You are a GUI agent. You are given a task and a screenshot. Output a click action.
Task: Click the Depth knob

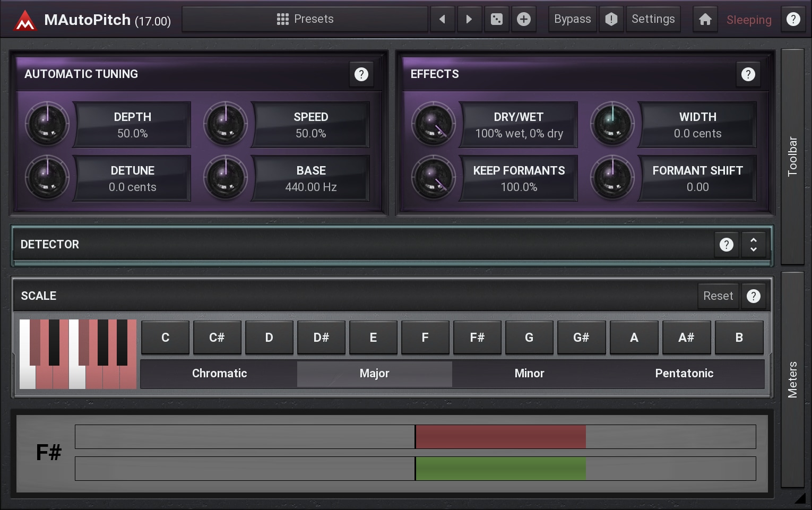tap(47, 124)
